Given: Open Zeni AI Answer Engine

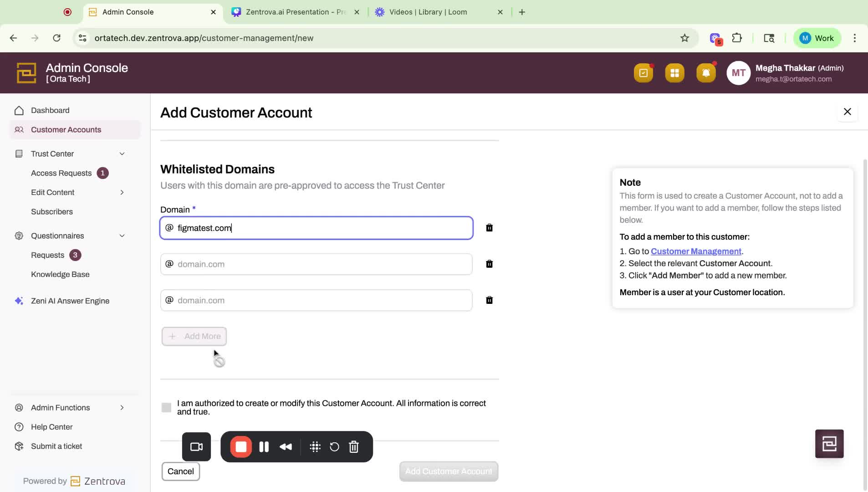Looking at the screenshot, I should pos(70,301).
